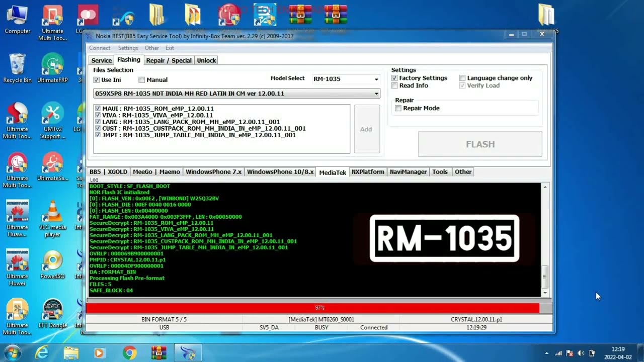Switch to the Unlock tab
Viewport: 644px width, 362px height.
[x=206, y=60]
